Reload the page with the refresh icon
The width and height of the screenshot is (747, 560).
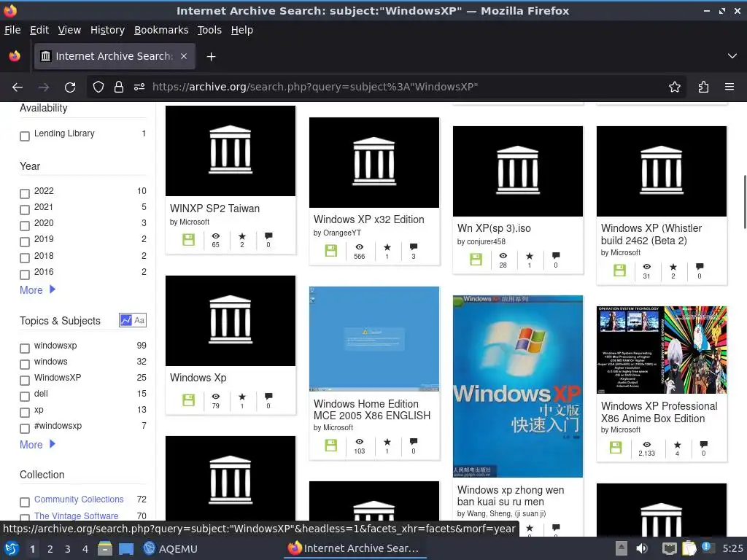[x=70, y=87]
